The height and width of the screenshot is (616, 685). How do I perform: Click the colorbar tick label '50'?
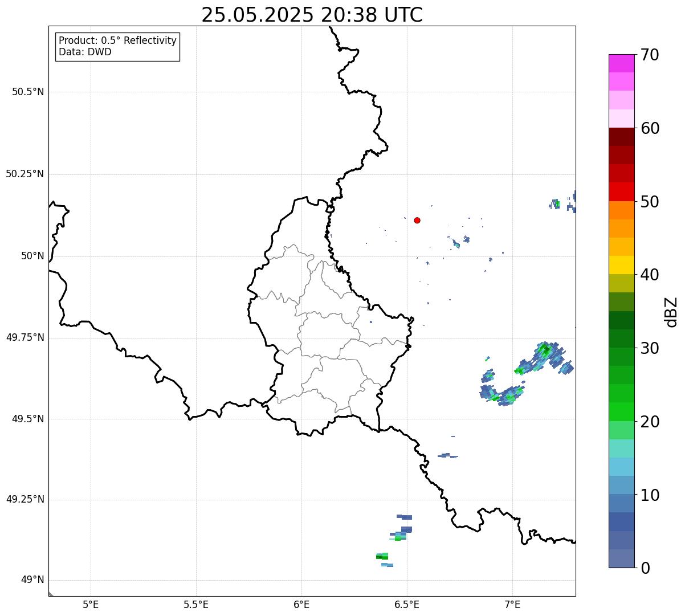tap(650, 202)
